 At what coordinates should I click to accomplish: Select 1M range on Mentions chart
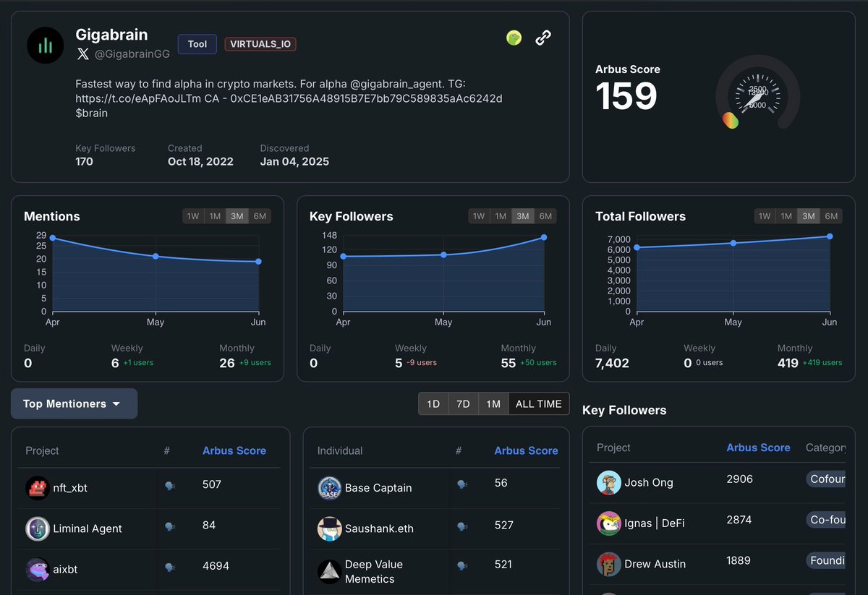pos(215,216)
